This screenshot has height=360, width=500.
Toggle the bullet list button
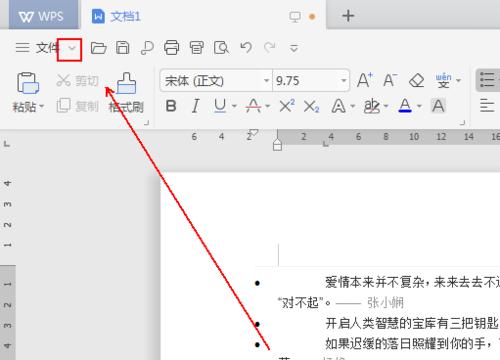pos(487,80)
